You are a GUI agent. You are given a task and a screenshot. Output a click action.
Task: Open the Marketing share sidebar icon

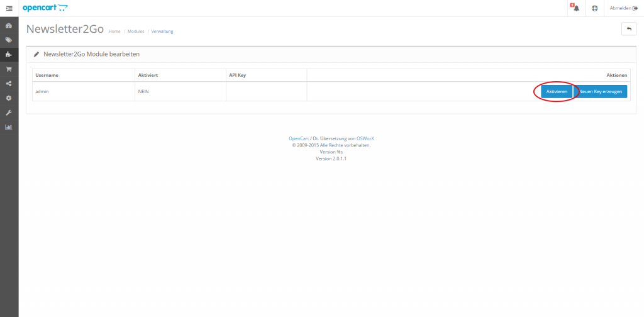[x=9, y=84]
